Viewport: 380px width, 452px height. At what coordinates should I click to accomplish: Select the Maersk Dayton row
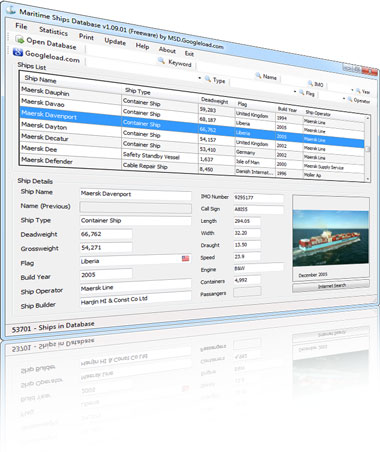pos(192,133)
